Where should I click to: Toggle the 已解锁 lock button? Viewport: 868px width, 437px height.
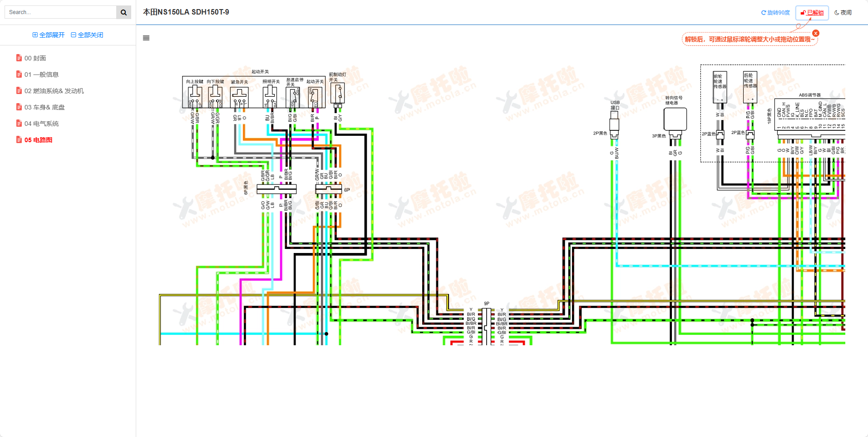click(812, 13)
